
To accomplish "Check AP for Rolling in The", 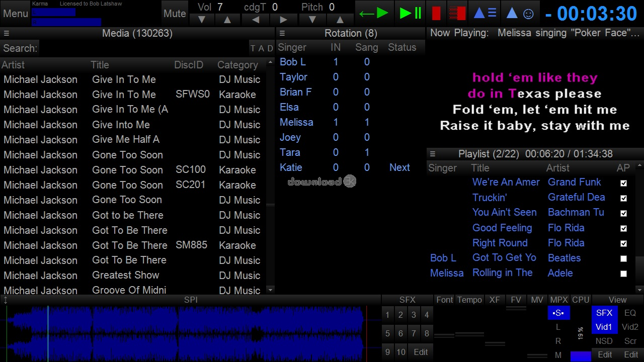I will pyautogui.click(x=623, y=274).
